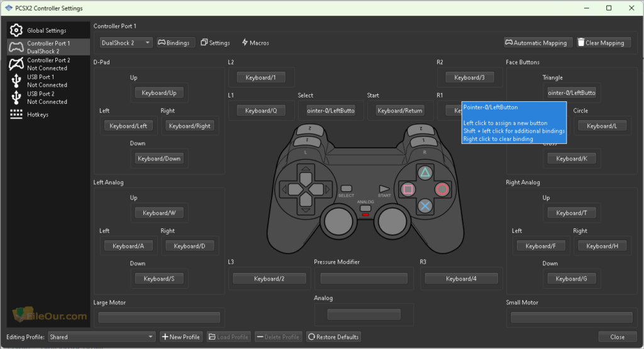Open the Editing Profile Shared dropdown

pyautogui.click(x=101, y=336)
